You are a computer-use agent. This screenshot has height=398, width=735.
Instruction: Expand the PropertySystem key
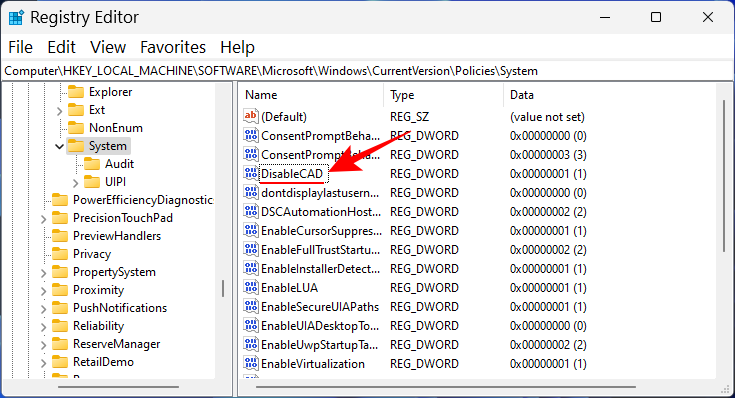pos(43,273)
